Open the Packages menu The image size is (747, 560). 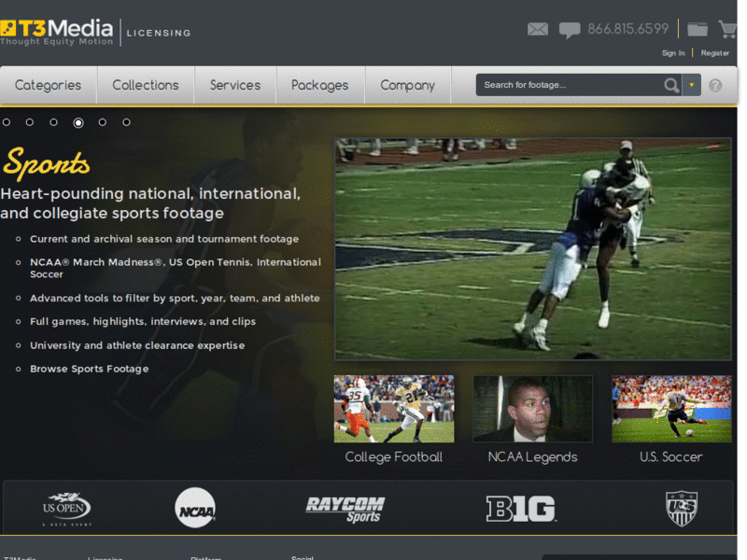coord(320,85)
